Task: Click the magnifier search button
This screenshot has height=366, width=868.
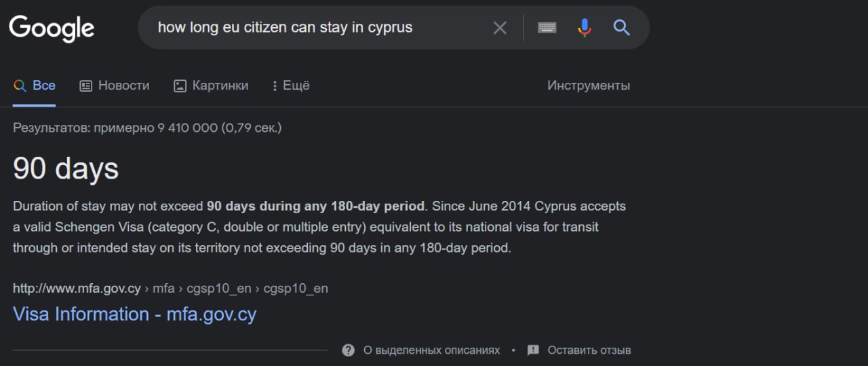Action: click(x=621, y=28)
